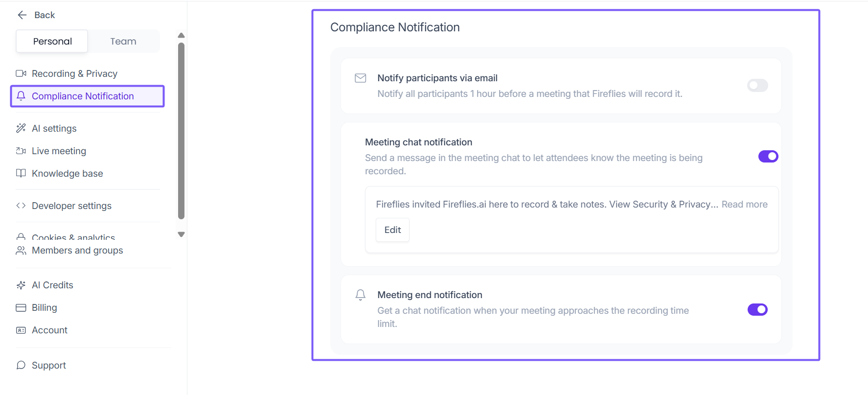Click the sidebar scroll down arrow
Image resolution: width=868 pixels, height=395 pixels.
(x=181, y=234)
